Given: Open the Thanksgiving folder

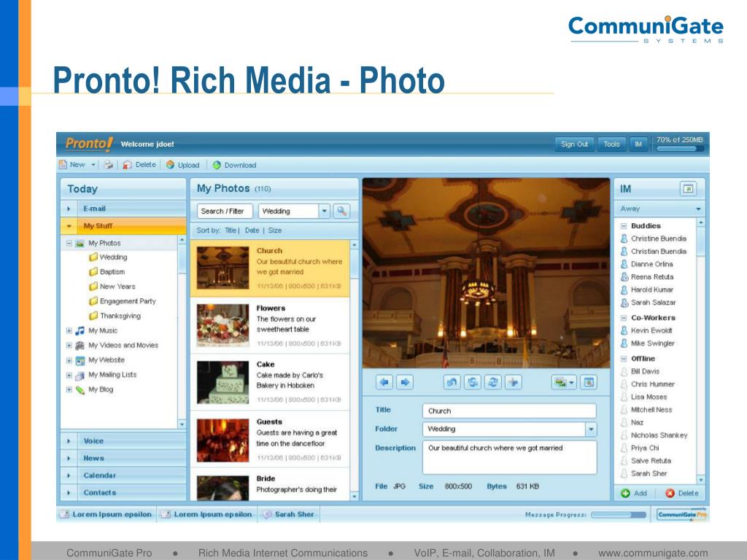Looking at the screenshot, I should pyautogui.click(x=115, y=316).
